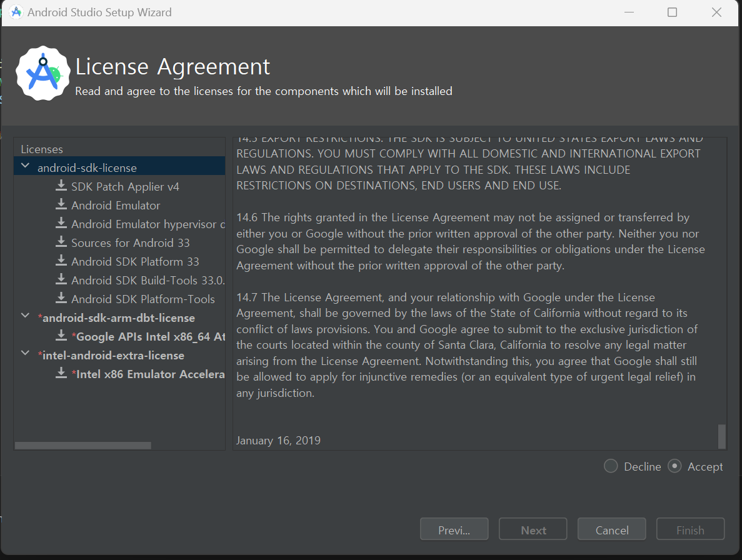
Task: Click the Android Studio logo in the header
Action: (x=43, y=73)
